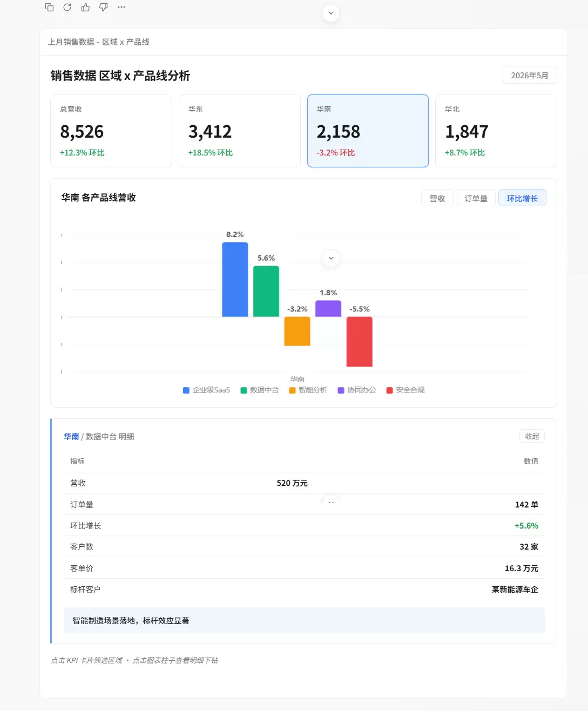Image resolution: width=588 pixels, height=711 pixels.
Task: Toggle 安全合规 legend swatch
Action: click(x=389, y=390)
